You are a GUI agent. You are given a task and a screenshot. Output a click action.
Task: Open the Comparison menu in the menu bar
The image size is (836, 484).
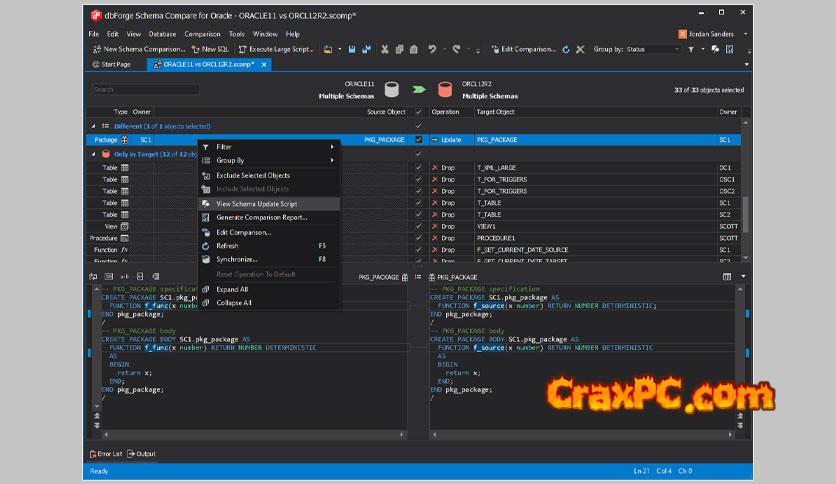click(x=202, y=34)
